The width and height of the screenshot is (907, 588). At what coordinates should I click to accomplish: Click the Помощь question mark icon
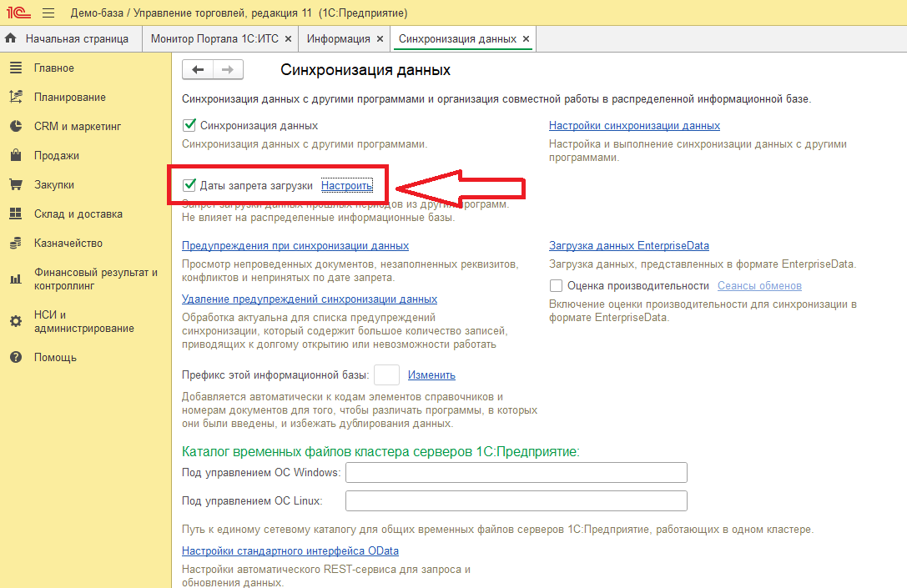(x=16, y=357)
